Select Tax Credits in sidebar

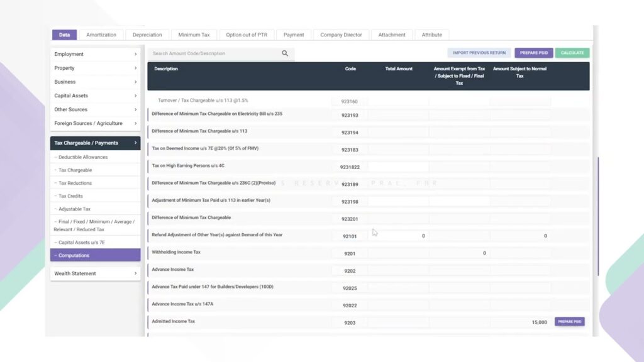(x=70, y=196)
